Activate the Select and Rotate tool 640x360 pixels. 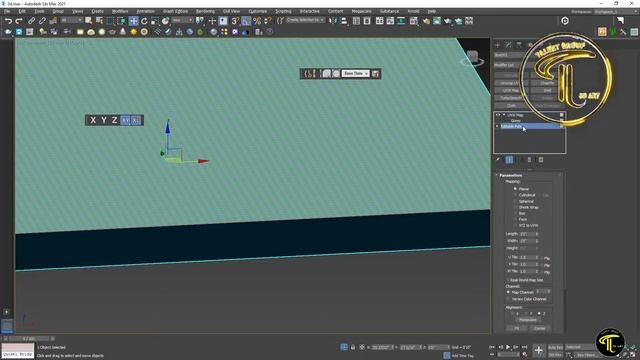[x=144, y=21]
